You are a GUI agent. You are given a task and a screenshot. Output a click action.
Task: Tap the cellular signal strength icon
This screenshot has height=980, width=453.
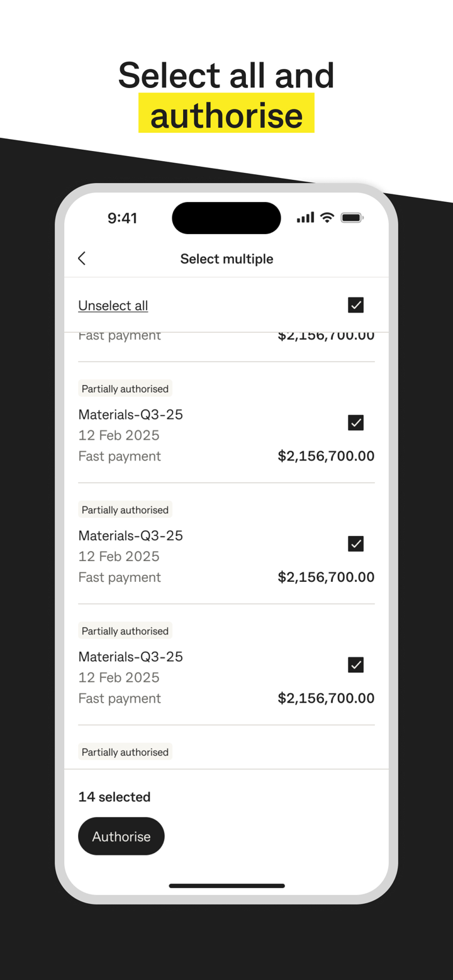305,218
